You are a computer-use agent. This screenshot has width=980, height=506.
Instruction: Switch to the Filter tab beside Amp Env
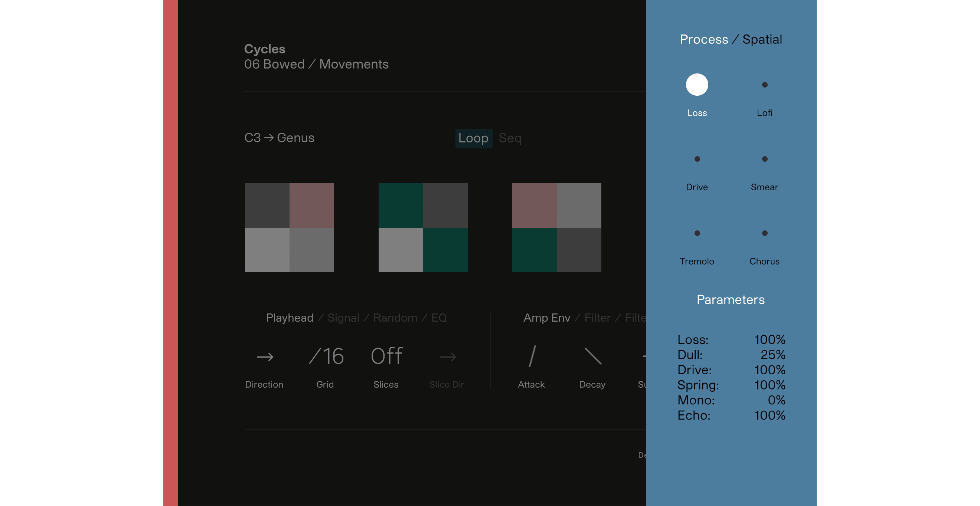[597, 318]
